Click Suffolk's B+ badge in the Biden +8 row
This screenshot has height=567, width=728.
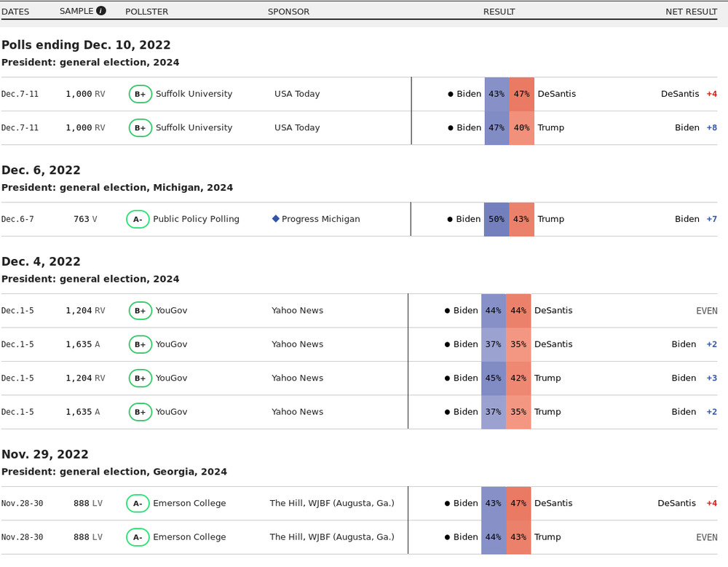(x=141, y=127)
